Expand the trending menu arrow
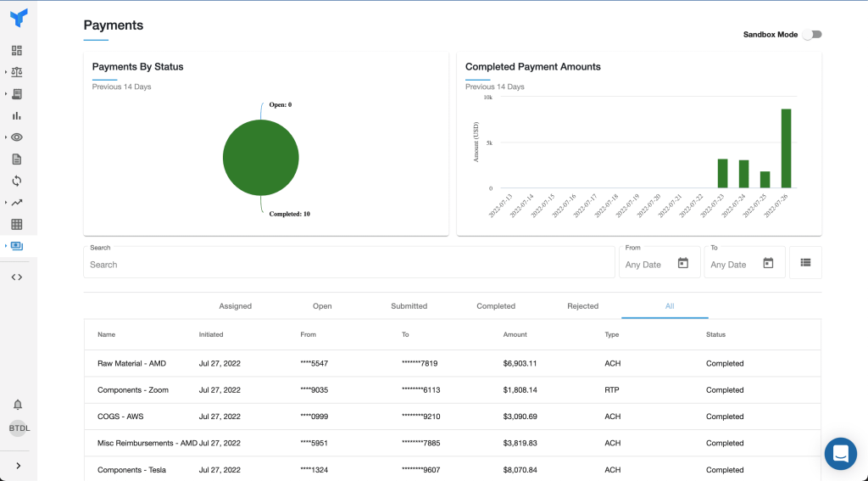Image resolution: width=868 pixels, height=481 pixels. coord(6,202)
